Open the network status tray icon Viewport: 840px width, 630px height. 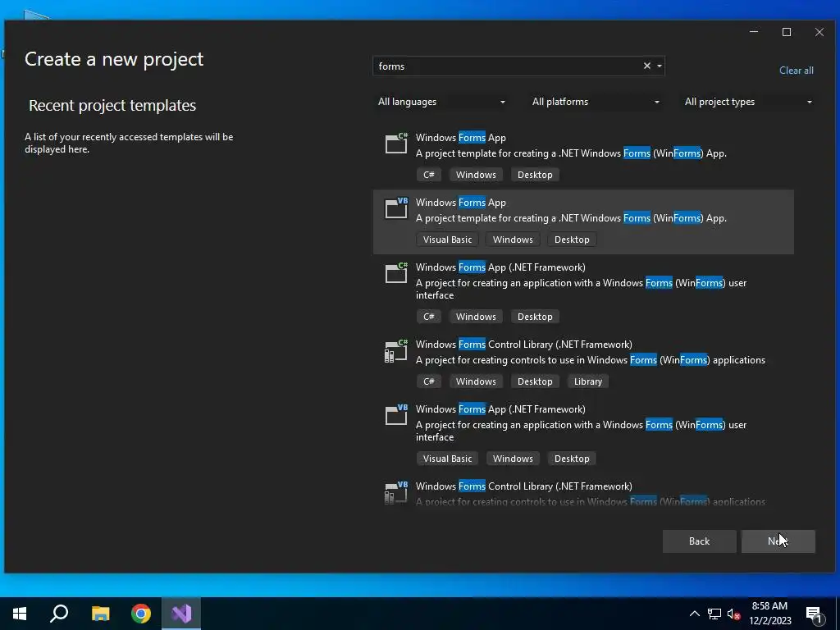[714, 614]
